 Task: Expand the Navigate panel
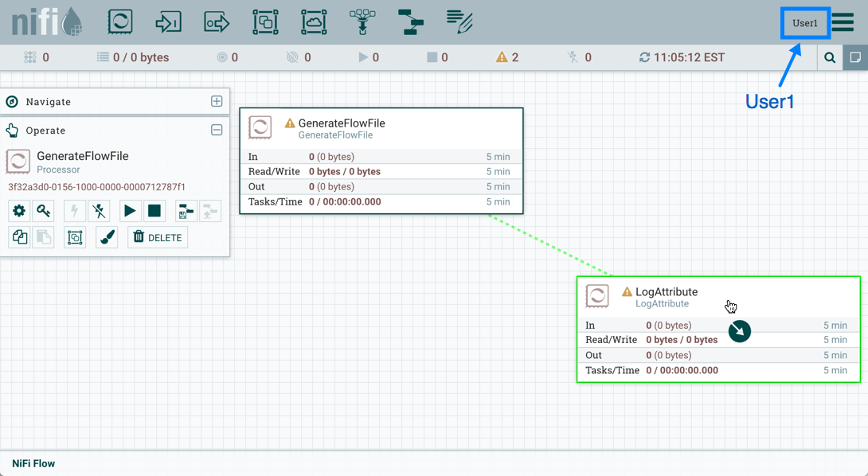click(x=217, y=101)
